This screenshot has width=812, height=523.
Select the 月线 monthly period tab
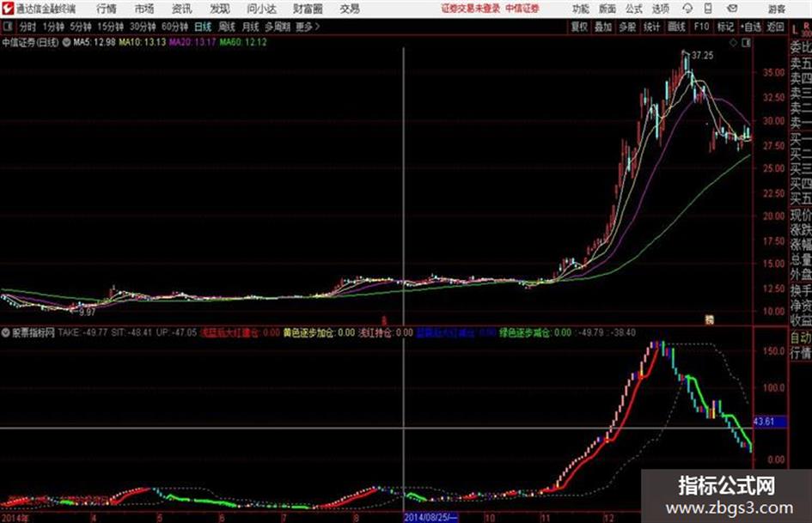(x=251, y=27)
